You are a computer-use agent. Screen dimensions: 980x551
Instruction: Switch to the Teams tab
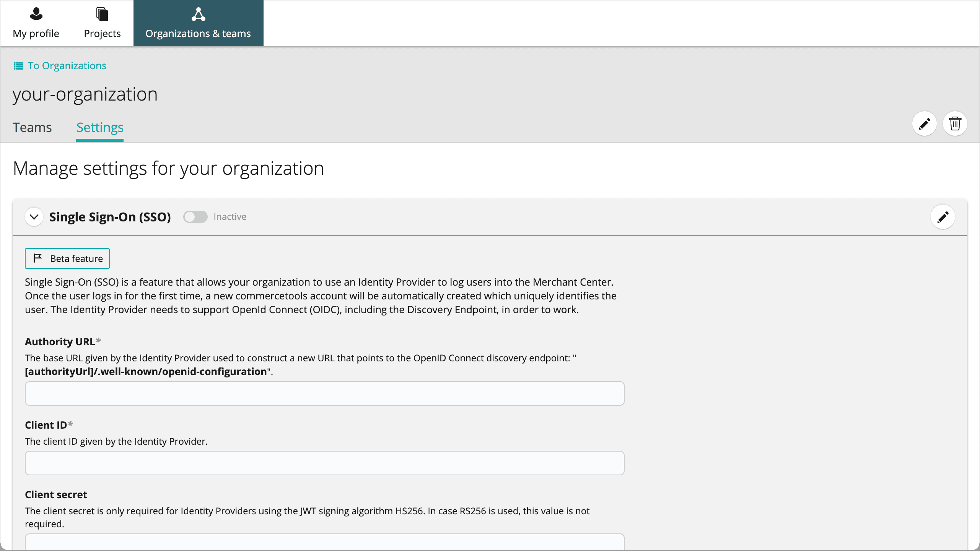[x=32, y=127]
